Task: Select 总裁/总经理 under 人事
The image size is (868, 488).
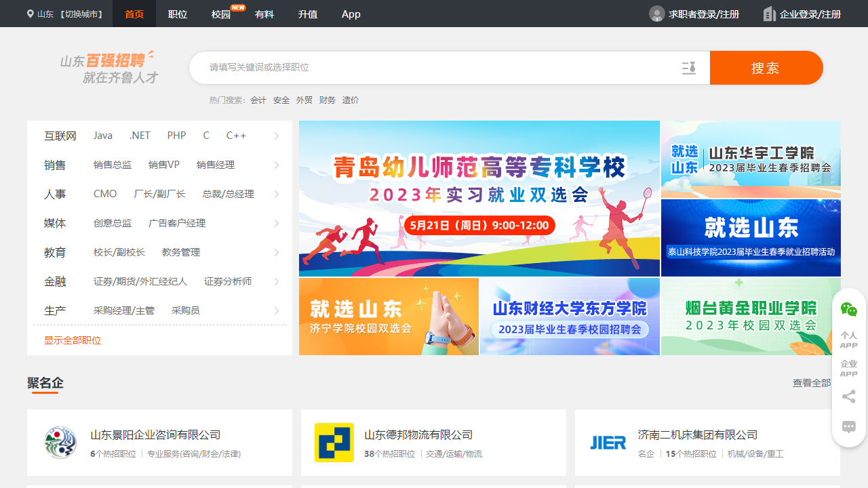Action: click(x=228, y=195)
